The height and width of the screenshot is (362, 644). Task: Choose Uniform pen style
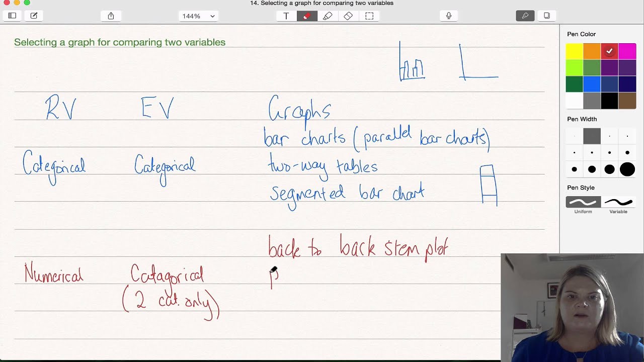[x=583, y=202]
